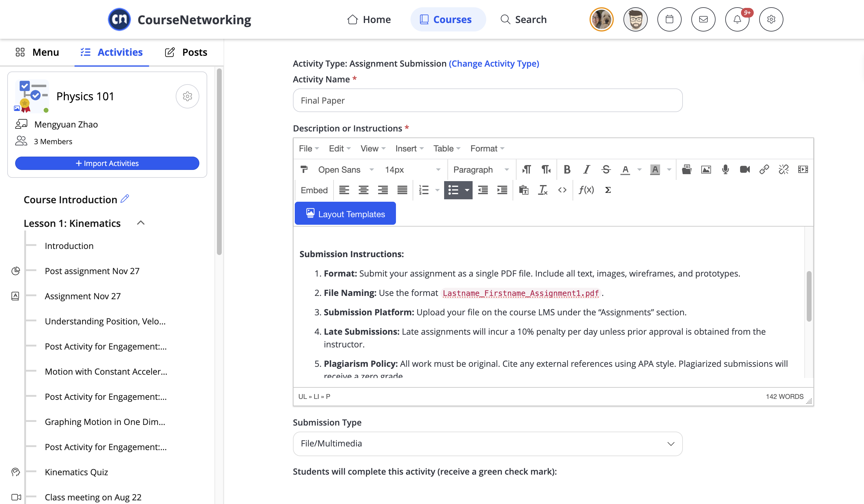
Task: Align text right
Action: pos(383,190)
